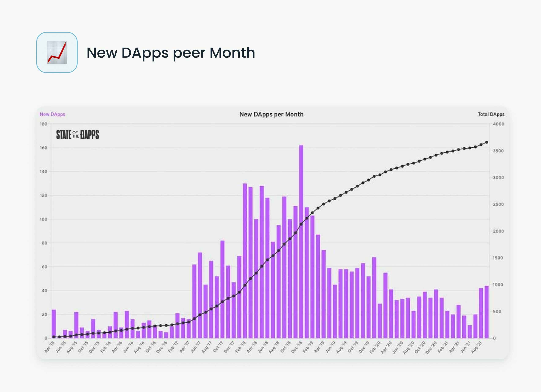Click the State of the DApps logo
The width and height of the screenshot is (541, 392).
pos(78,135)
